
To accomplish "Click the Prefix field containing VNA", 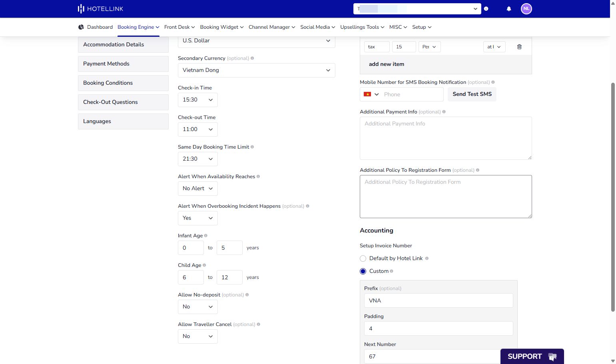I will (x=439, y=300).
